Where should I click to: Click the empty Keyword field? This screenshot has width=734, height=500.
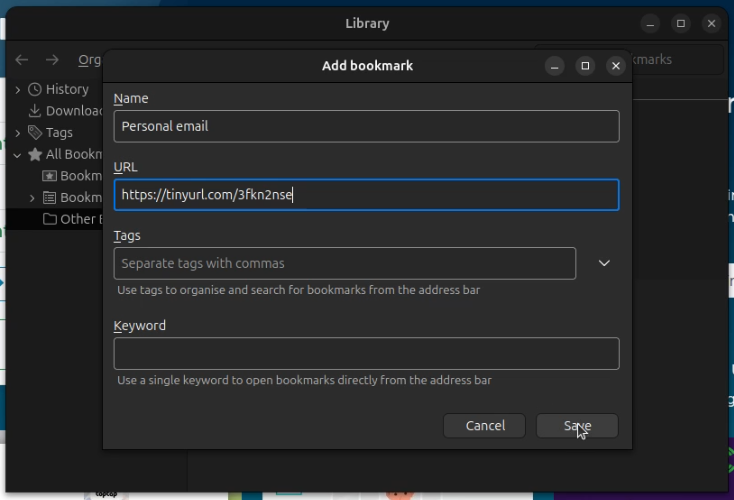pyautogui.click(x=367, y=353)
